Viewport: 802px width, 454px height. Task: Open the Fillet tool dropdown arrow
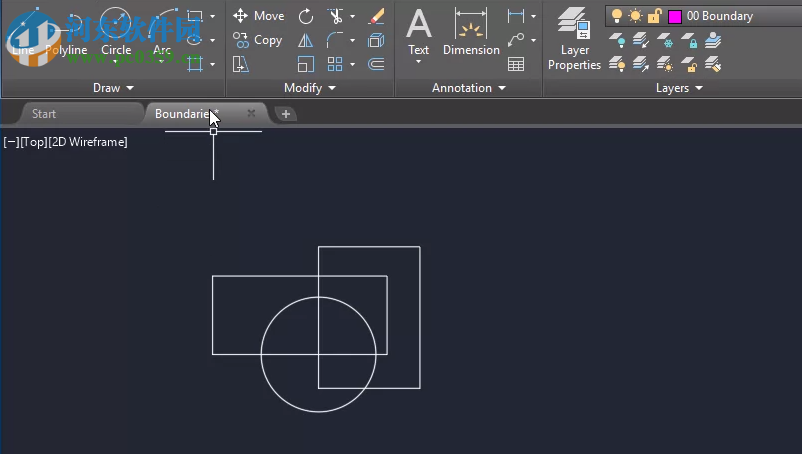[352, 40]
